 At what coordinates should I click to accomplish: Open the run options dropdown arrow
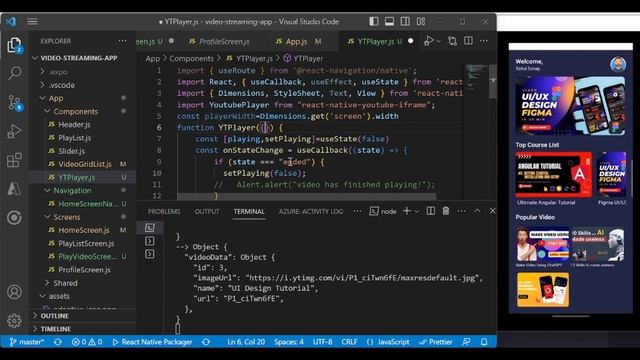tap(439, 41)
